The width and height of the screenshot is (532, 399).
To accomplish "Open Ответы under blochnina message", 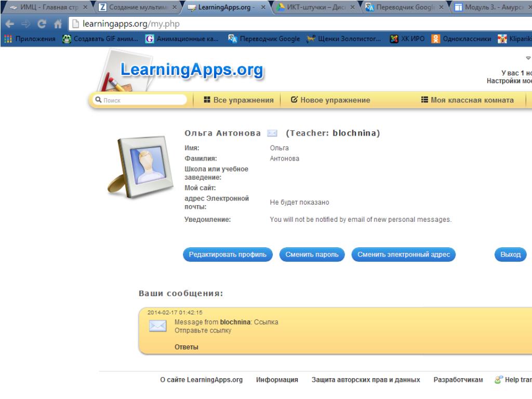I will pos(187,347).
